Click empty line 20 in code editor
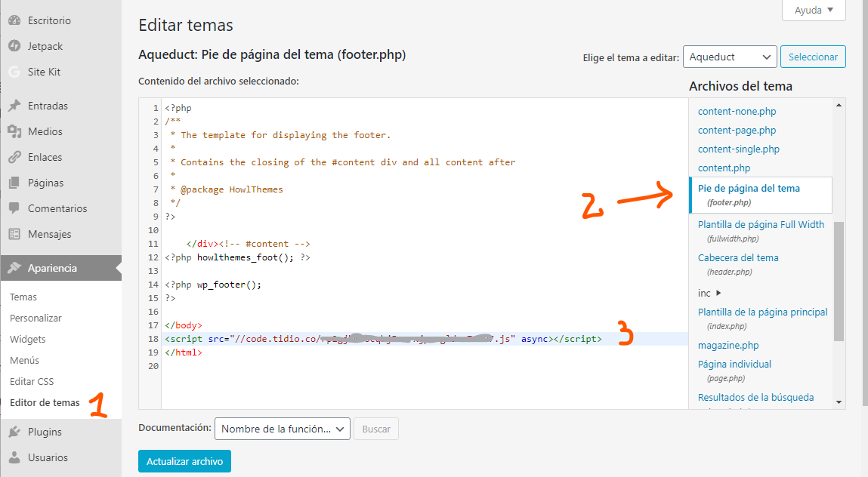This screenshot has height=477, width=868. 425,366
